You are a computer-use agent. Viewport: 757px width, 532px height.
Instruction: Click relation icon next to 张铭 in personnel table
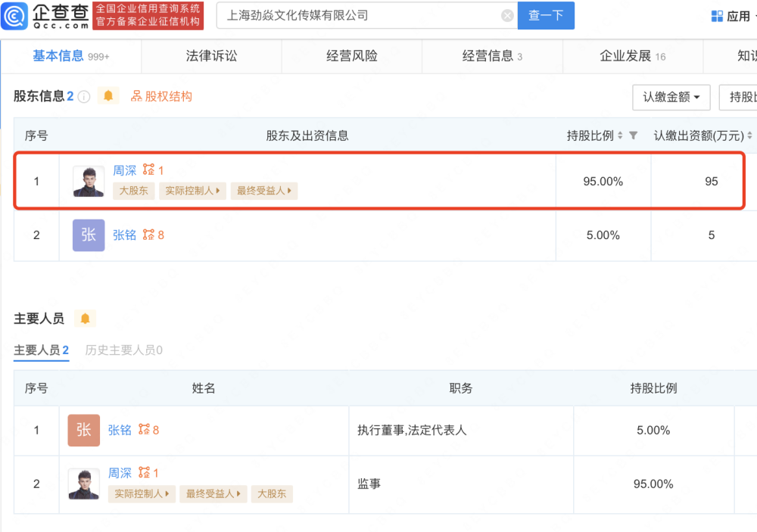pos(144,429)
